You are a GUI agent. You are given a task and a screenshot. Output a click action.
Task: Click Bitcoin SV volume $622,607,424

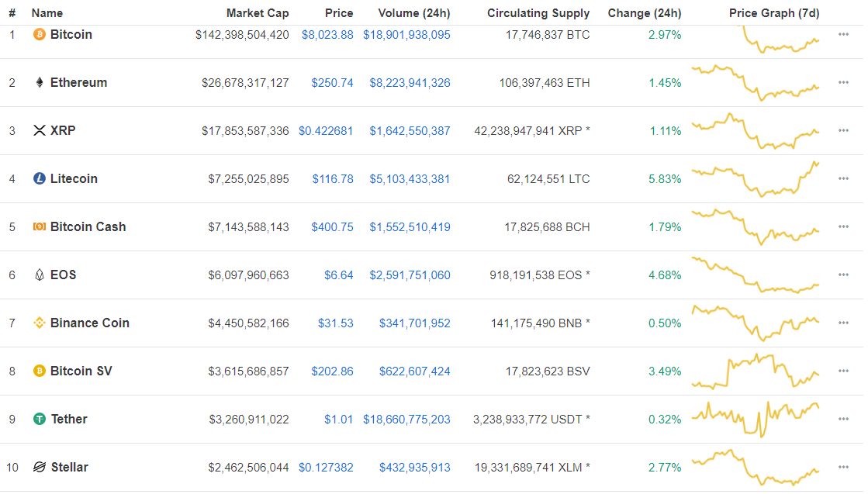[415, 371]
